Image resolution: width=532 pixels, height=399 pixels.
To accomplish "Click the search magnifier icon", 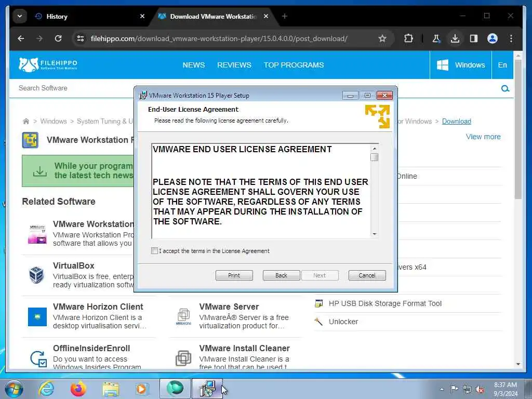I will (x=505, y=88).
